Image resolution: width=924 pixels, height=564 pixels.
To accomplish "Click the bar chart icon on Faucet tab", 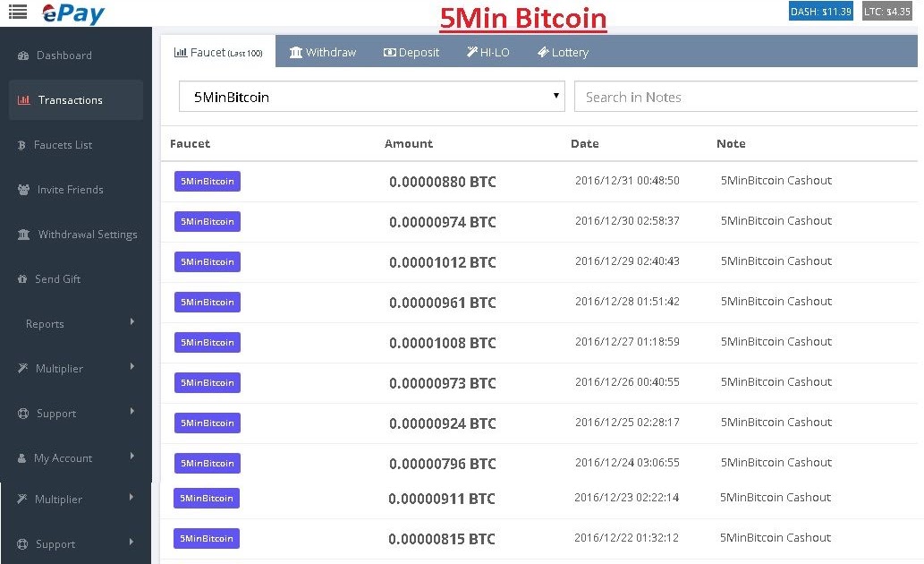I will (x=181, y=53).
